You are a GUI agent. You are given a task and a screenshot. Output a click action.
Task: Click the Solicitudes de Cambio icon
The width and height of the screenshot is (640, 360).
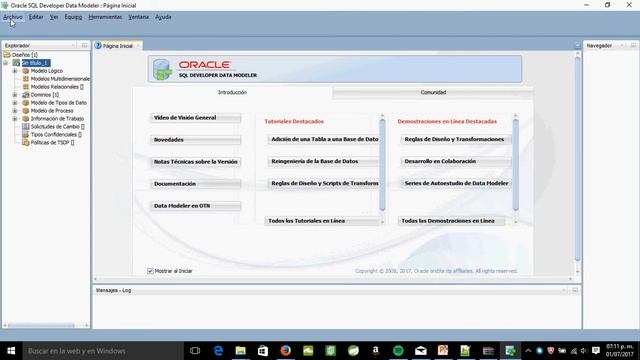(x=26, y=127)
